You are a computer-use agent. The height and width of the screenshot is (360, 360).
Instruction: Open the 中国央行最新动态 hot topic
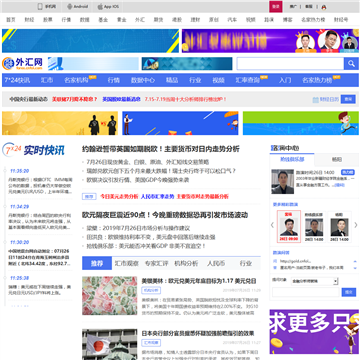pos(28,99)
